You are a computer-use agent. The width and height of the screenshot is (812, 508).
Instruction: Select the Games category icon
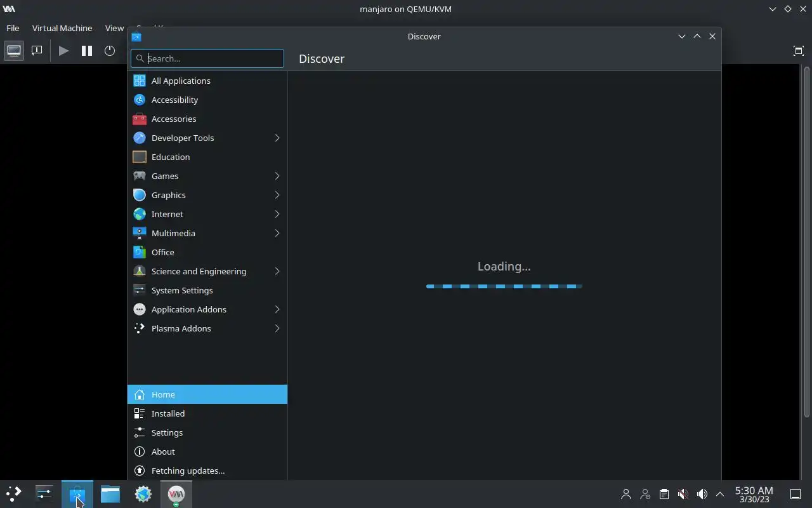140,176
